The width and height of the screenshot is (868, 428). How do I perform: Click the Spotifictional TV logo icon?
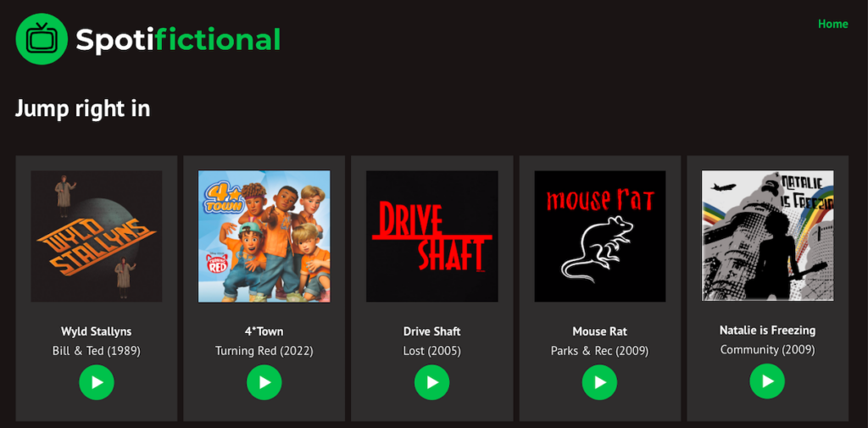[42, 39]
